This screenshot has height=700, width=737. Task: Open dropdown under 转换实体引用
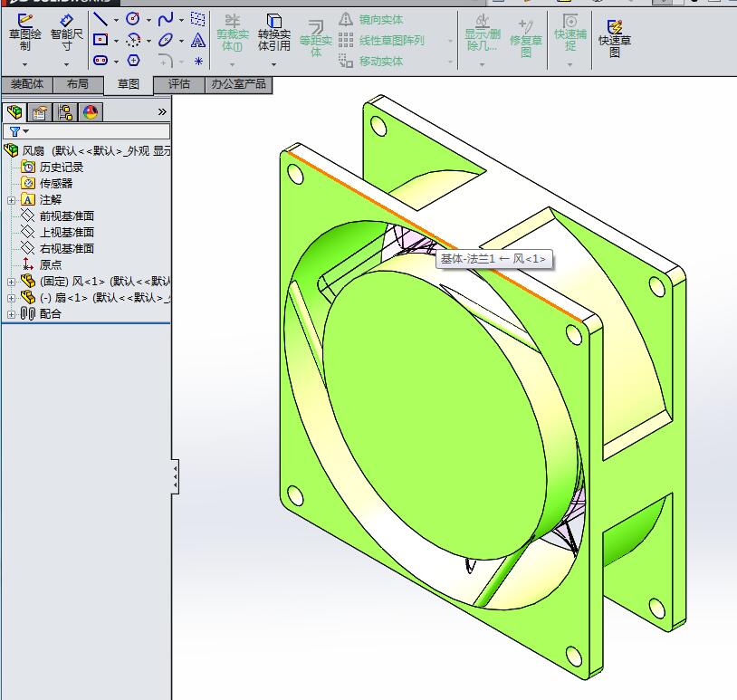[x=274, y=64]
